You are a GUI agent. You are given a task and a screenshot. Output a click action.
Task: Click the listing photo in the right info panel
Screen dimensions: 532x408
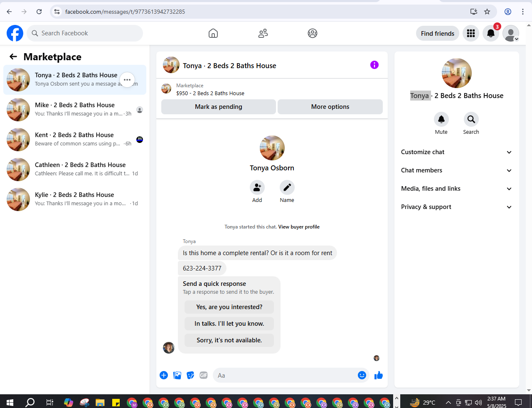457,73
